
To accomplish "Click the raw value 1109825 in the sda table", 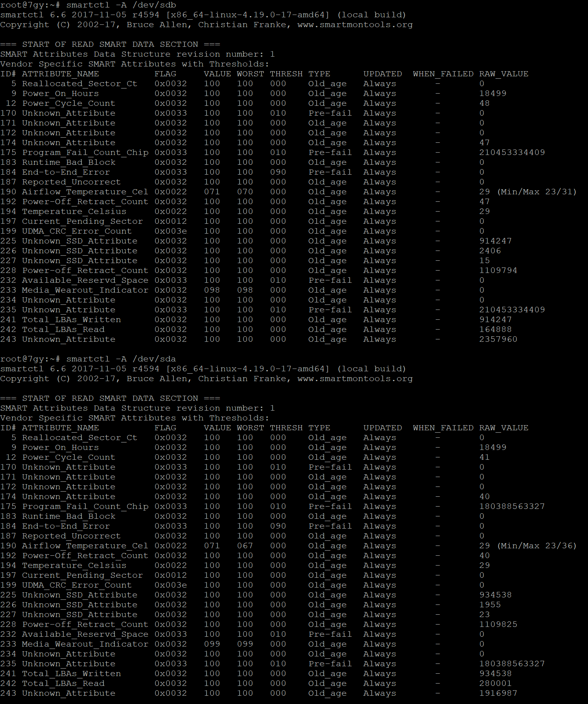I will pyautogui.click(x=498, y=625).
